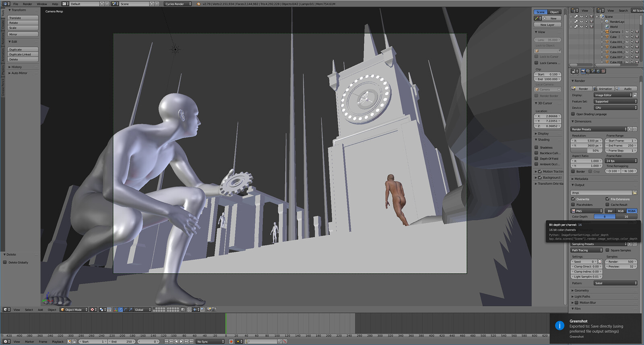Enable the Cache Result checkbox

point(607,204)
